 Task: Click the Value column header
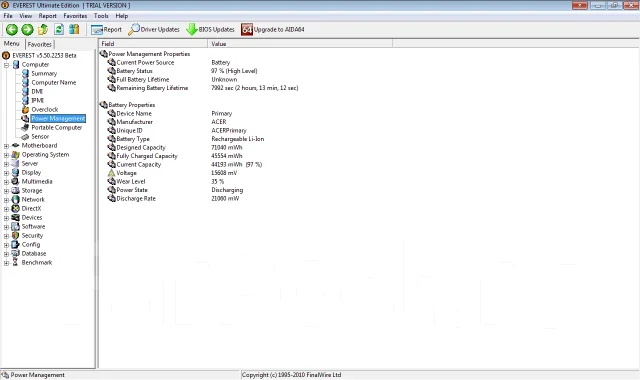300,44
